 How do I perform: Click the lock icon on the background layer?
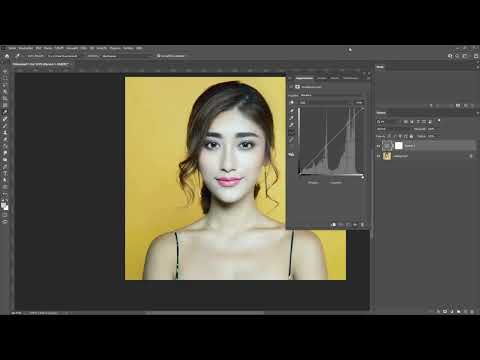pyautogui.click(x=471, y=156)
